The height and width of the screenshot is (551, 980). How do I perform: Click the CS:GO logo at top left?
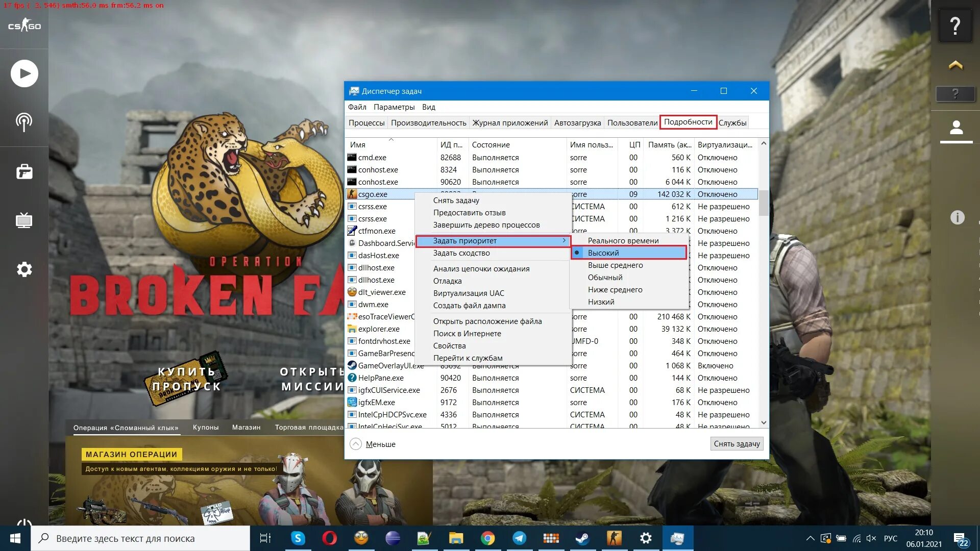[x=24, y=25]
